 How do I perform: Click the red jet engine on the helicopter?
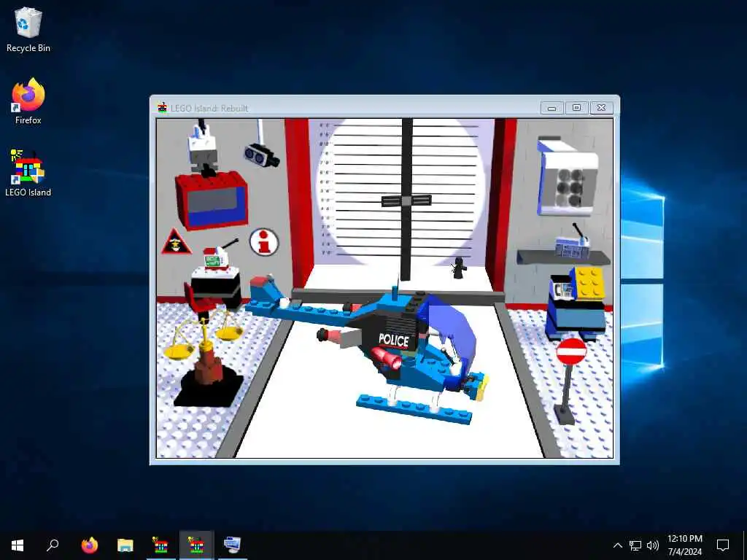point(386,357)
